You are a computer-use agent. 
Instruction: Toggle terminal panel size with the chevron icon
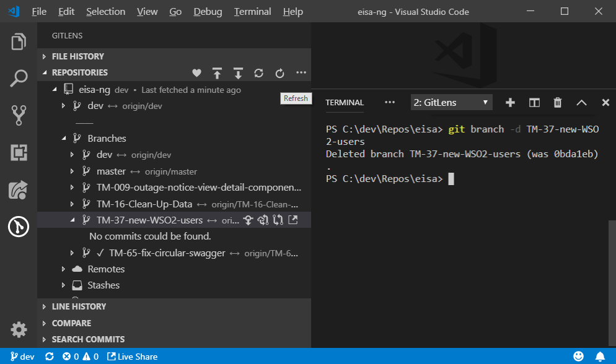point(581,103)
